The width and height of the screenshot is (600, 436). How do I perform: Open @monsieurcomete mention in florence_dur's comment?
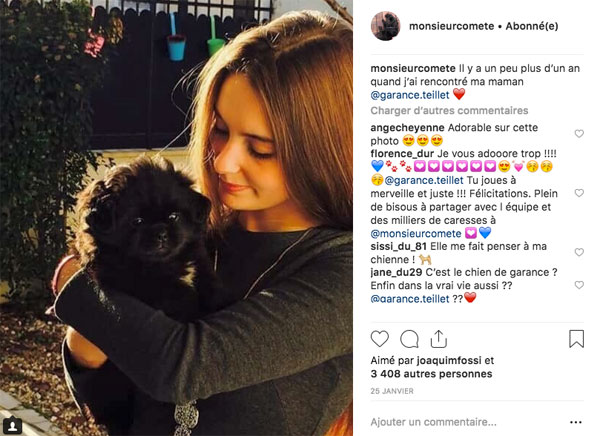point(416,234)
